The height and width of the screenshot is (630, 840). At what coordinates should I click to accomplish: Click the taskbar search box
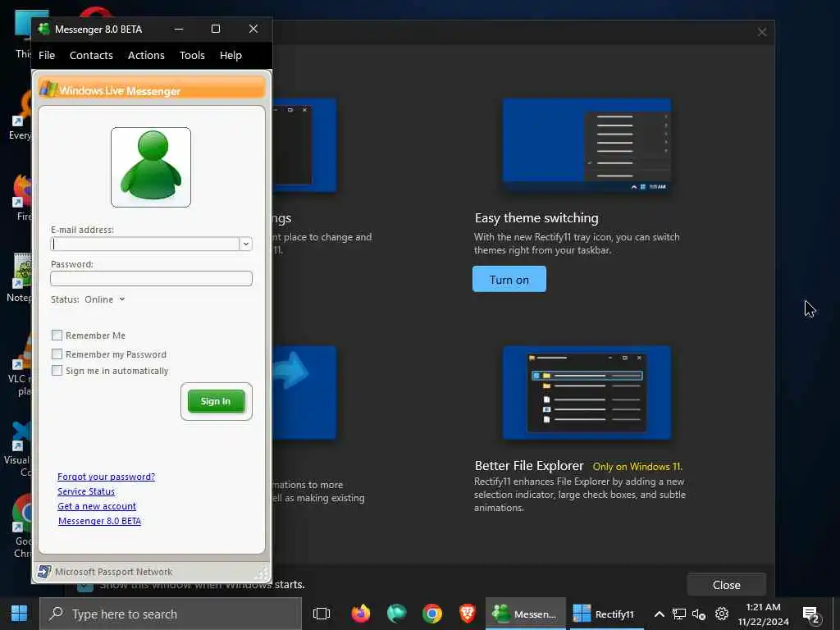pyautogui.click(x=171, y=614)
